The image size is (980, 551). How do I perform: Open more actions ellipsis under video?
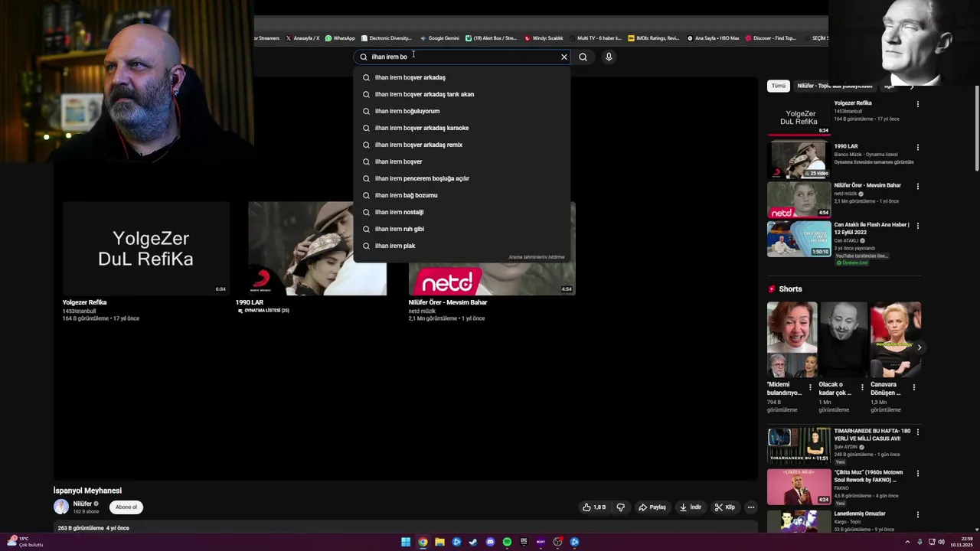[751, 507]
